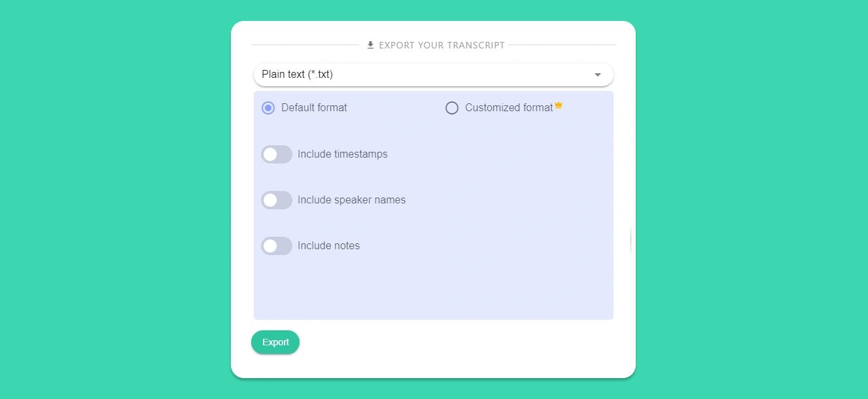Click the green background outside the dialog
Viewport: 868px width, 399px height.
coord(111,196)
